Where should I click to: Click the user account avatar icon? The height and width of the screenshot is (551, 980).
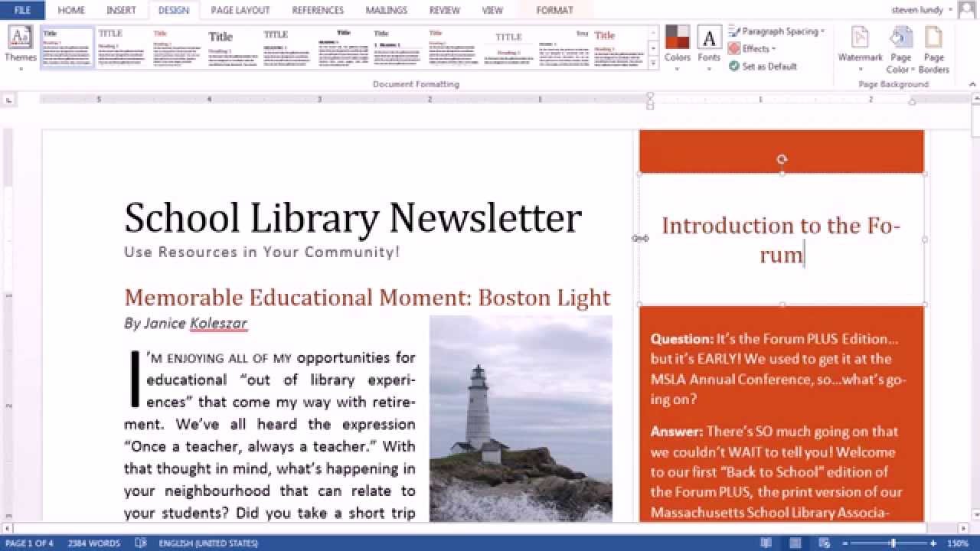coord(968,10)
